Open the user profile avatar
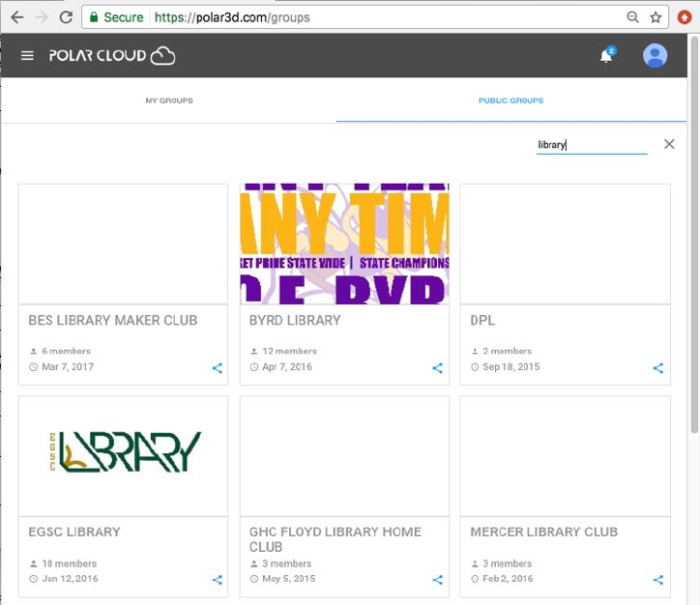 pyautogui.click(x=655, y=56)
